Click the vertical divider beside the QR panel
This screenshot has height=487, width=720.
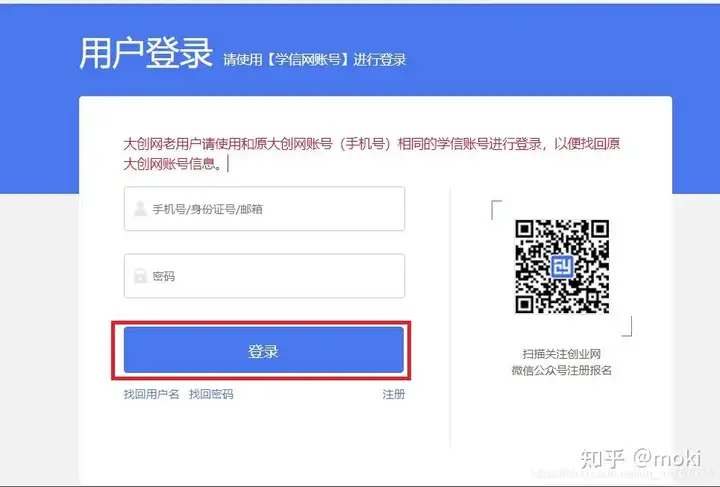[450, 317]
